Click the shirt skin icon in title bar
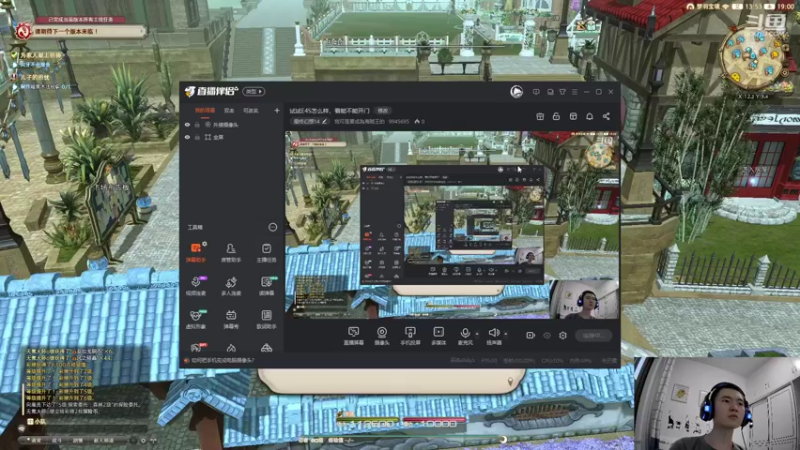Image resolution: width=800 pixels, height=450 pixels. tap(562, 92)
